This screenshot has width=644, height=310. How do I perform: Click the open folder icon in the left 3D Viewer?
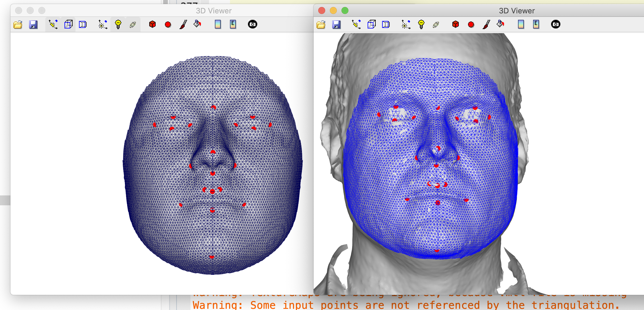tap(18, 24)
